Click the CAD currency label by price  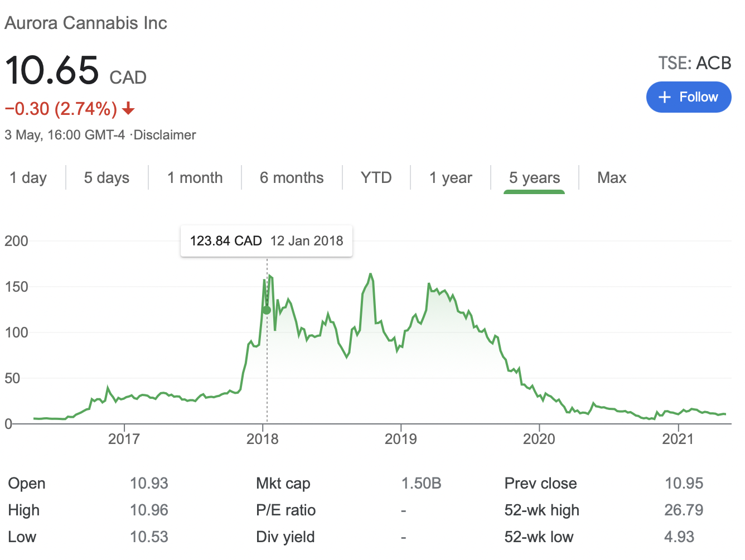point(128,77)
